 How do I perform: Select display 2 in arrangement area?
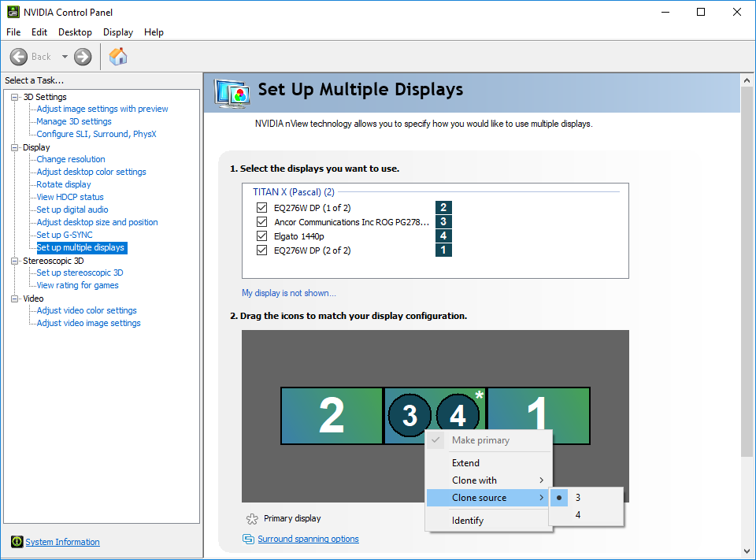coord(332,415)
